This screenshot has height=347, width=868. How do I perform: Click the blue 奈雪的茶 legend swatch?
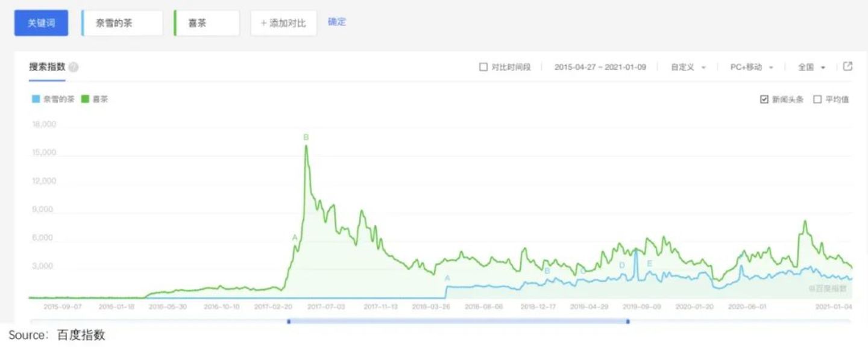(x=36, y=99)
